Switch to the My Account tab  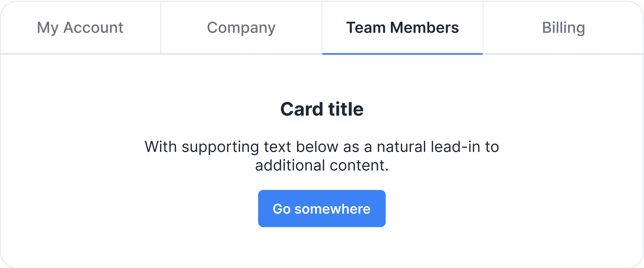point(80,27)
